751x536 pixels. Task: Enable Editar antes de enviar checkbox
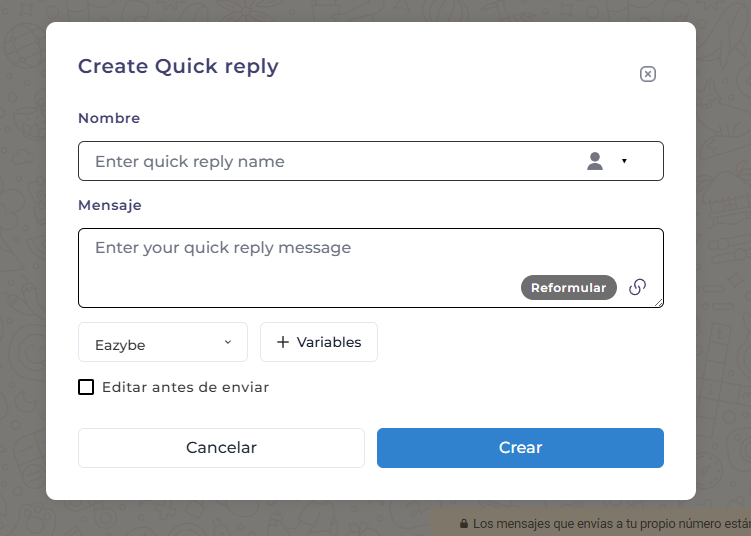pyautogui.click(x=86, y=387)
